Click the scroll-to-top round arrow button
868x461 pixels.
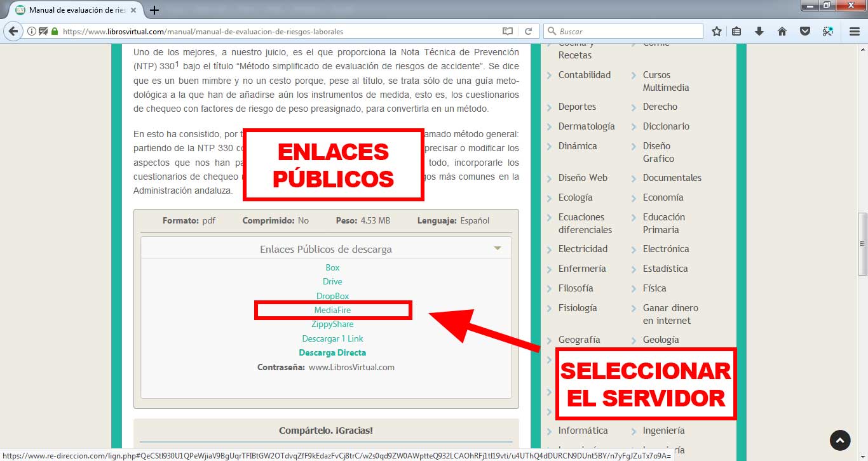pyautogui.click(x=840, y=440)
